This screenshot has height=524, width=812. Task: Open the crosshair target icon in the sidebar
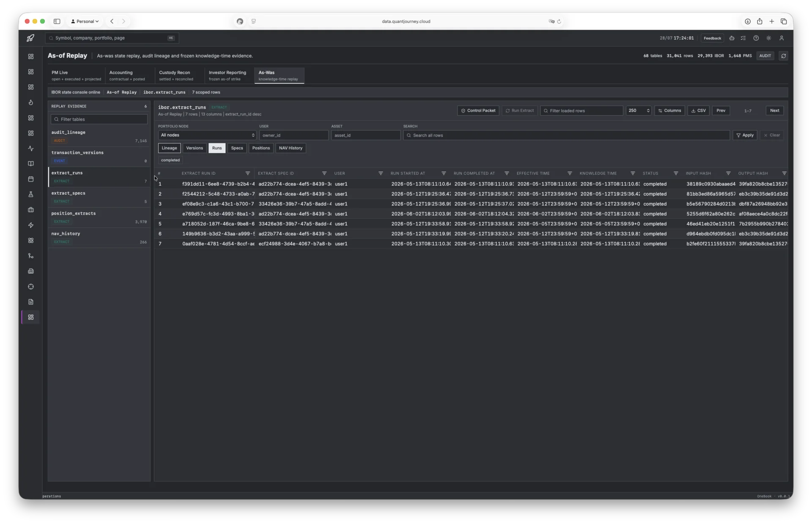31,287
